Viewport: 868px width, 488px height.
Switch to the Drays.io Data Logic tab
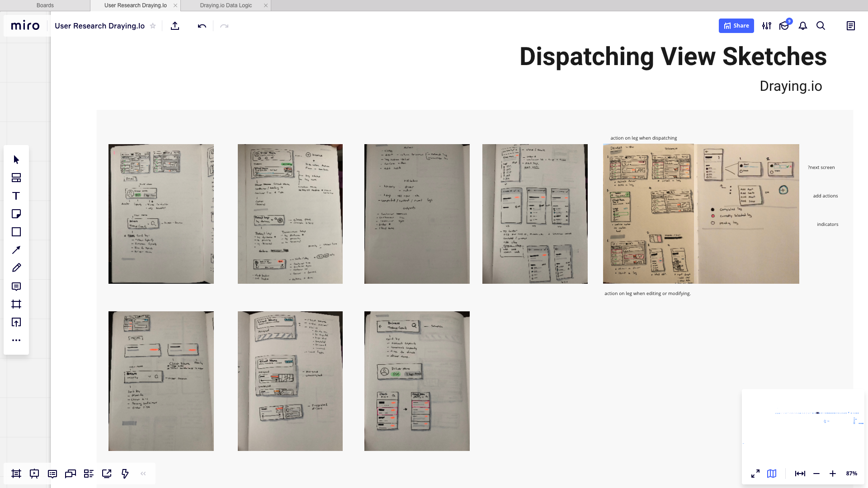point(226,5)
